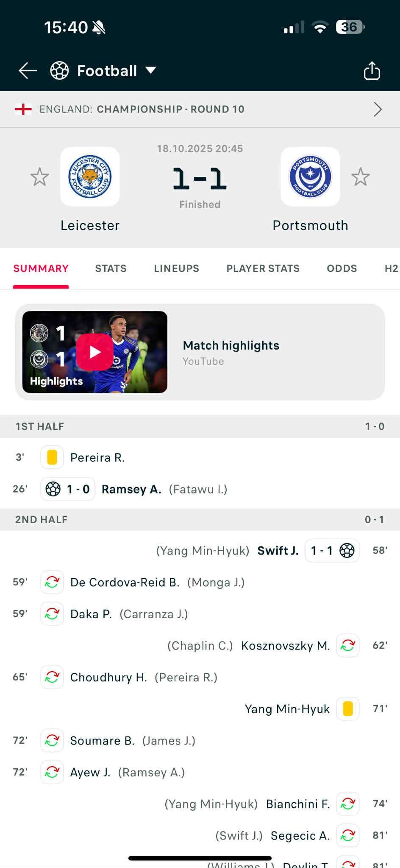Tap Pereira R. yellow card icon
The height and width of the screenshot is (868, 400).
52,457
